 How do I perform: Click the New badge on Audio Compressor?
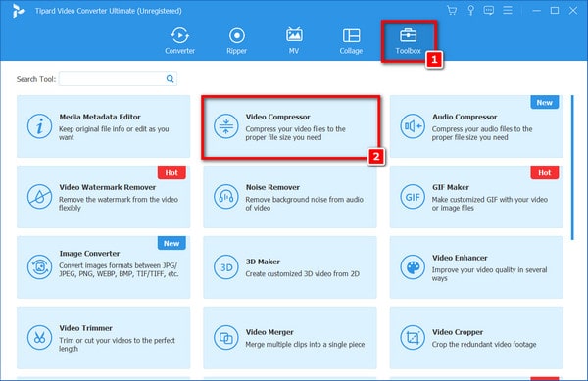545,102
